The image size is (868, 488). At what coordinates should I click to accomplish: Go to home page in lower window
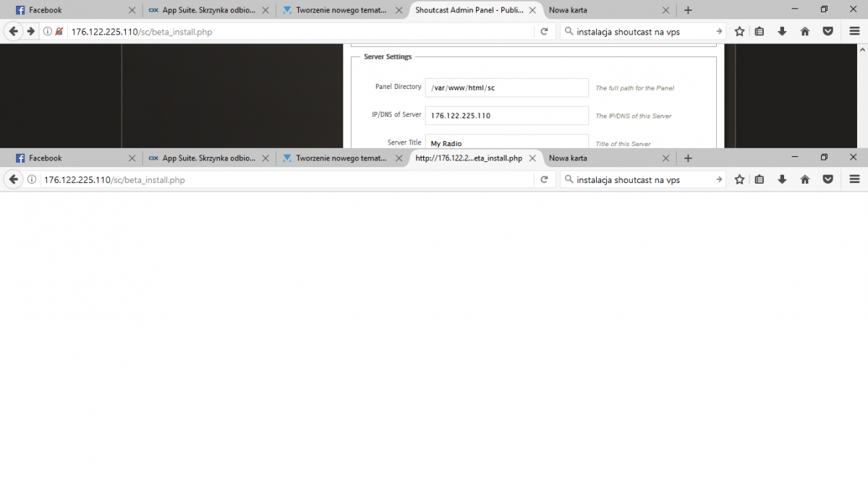tap(805, 179)
